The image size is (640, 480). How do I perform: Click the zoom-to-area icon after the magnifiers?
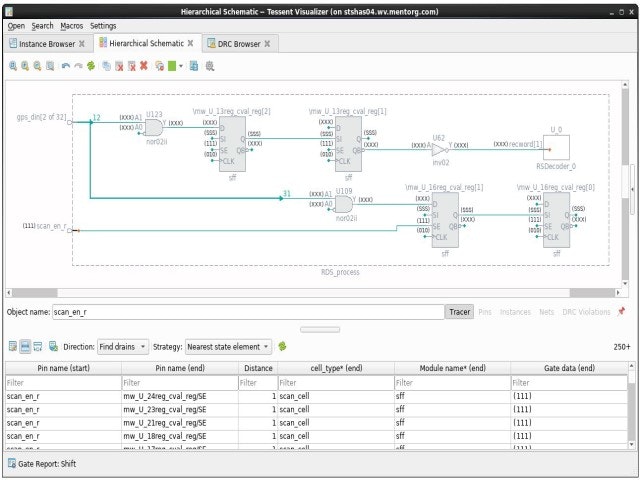point(50,66)
